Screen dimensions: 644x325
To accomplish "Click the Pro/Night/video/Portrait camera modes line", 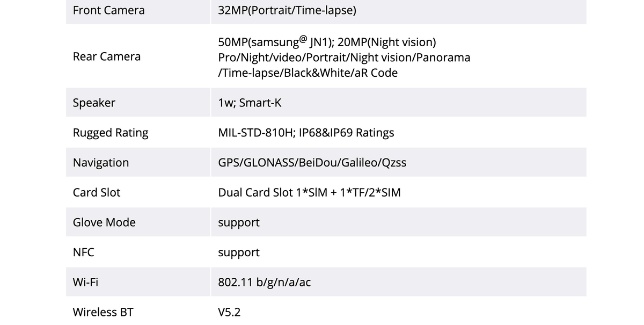I will [x=344, y=57].
